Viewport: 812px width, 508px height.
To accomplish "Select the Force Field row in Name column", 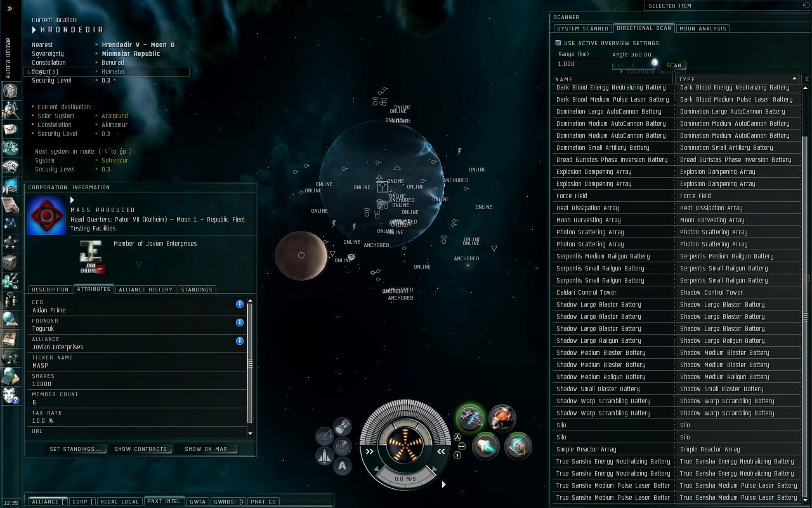I will coord(612,196).
